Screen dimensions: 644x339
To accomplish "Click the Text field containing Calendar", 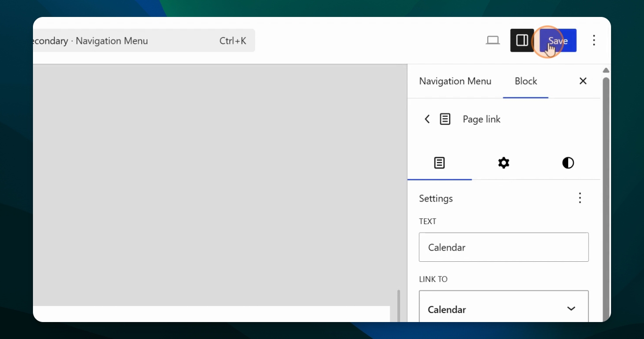I will tap(504, 247).
